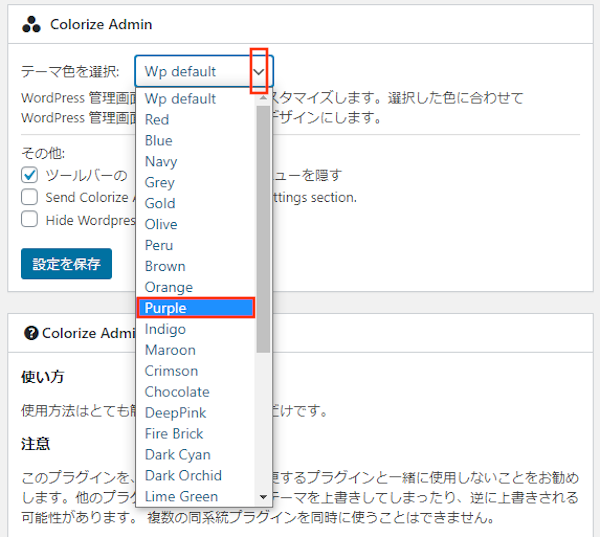Click the 設定を保存 save button
The height and width of the screenshot is (537, 600).
(x=67, y=264)
